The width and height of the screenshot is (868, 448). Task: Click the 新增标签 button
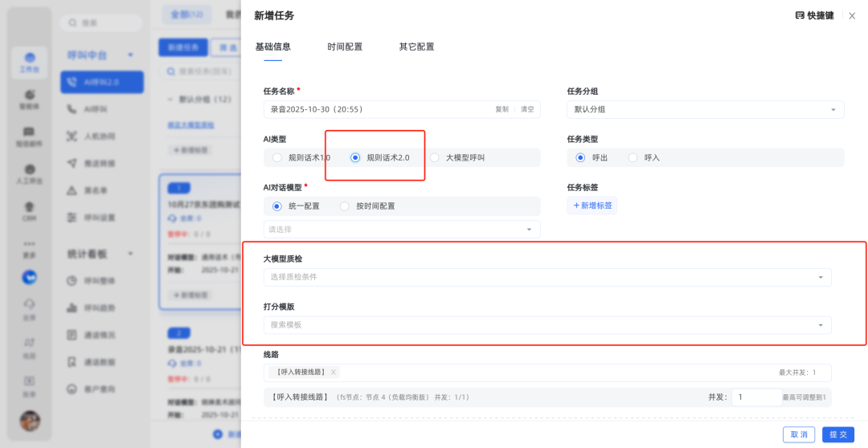pos(592,206)
